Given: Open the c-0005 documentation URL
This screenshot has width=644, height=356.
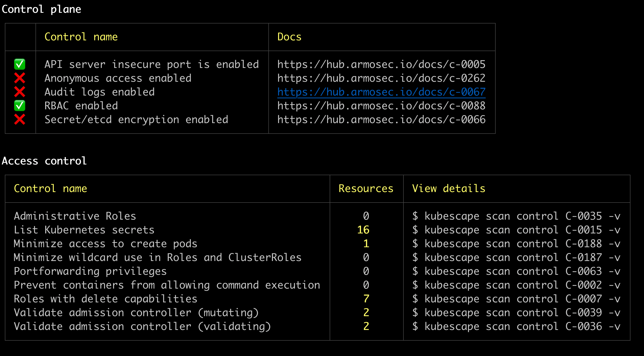Looking at the screenshot, I should click(x=381, y=64).
